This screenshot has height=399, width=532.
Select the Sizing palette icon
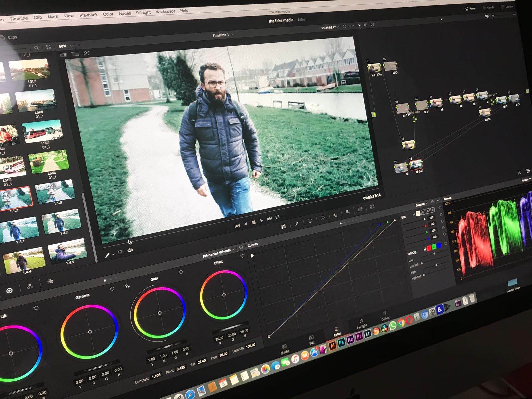point(360,209)
